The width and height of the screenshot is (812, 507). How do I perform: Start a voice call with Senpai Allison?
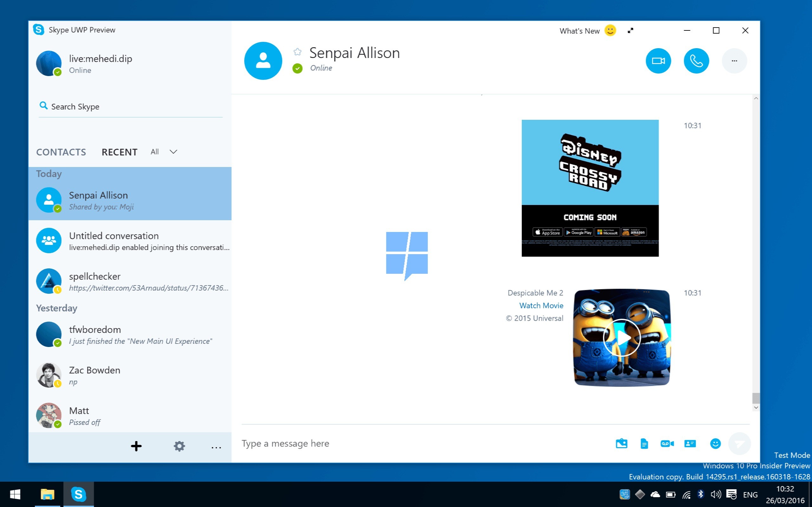click(x=696, y=61)
